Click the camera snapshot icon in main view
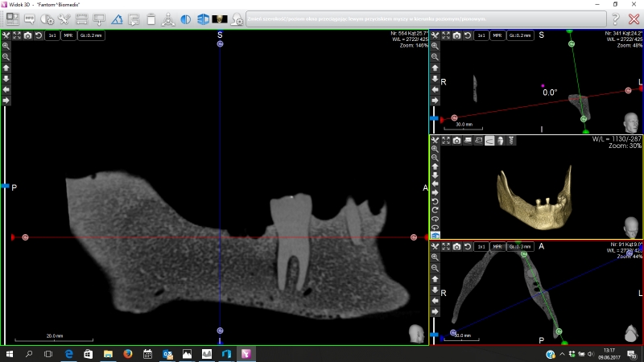Image resolution: width=644 pixels, height=362 pixels. [27, 35]
